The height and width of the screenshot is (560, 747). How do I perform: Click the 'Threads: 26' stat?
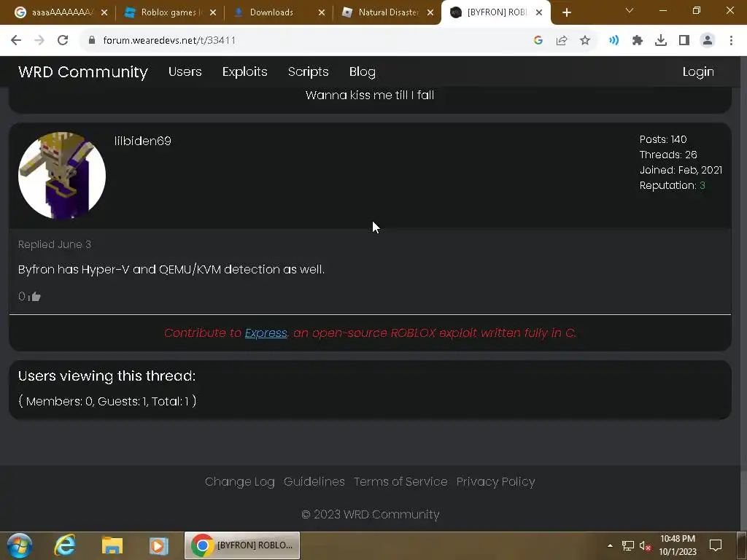pos(668,155)
